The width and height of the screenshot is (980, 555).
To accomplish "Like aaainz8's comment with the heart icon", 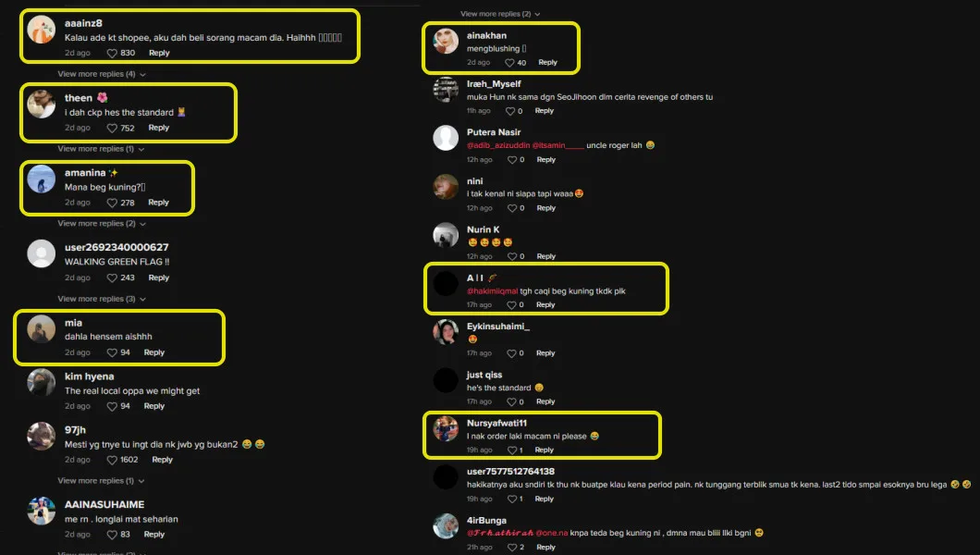I will click(x=112, y=53).
